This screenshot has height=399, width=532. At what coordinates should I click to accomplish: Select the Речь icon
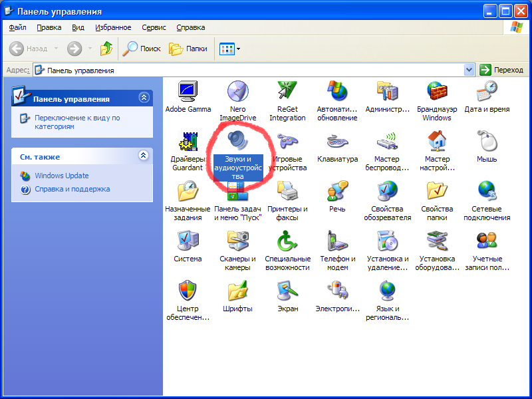coord(337,191)
